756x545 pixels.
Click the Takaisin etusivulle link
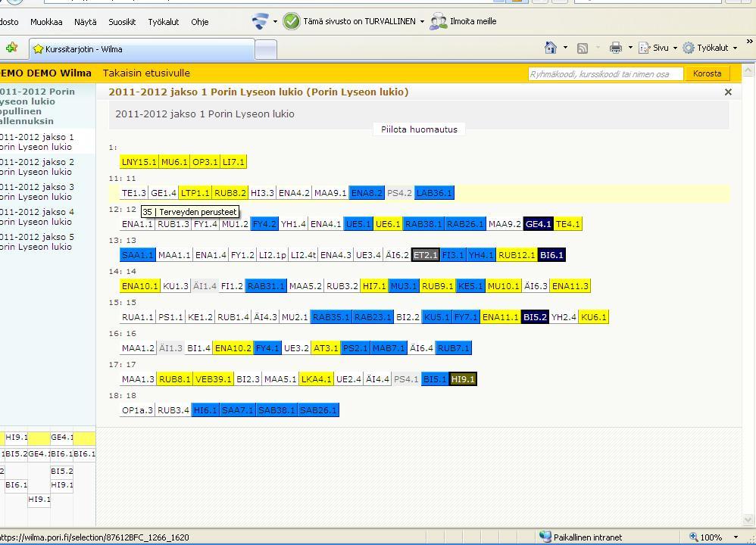[146, 73]
